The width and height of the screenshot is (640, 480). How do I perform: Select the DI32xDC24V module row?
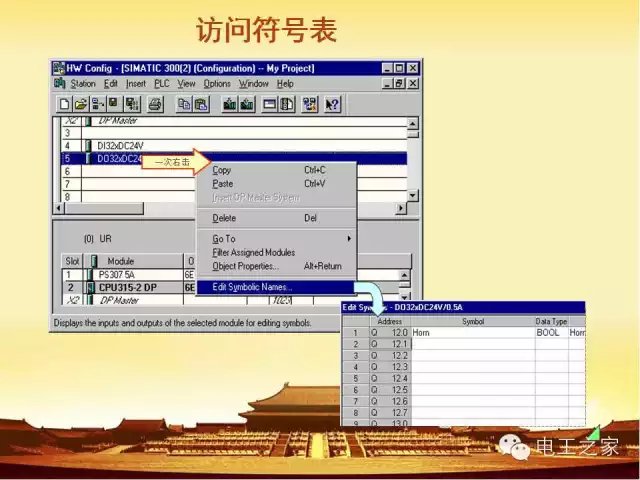click(120, 145)
